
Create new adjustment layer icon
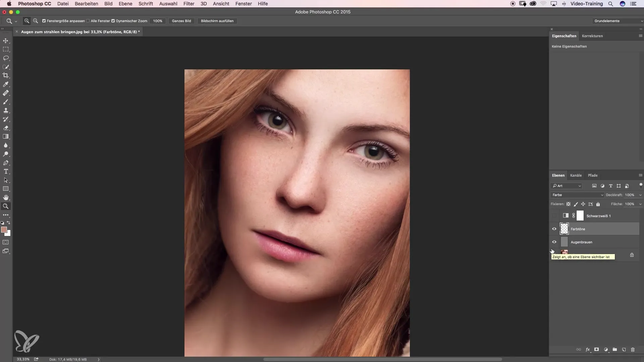[606, 349]
